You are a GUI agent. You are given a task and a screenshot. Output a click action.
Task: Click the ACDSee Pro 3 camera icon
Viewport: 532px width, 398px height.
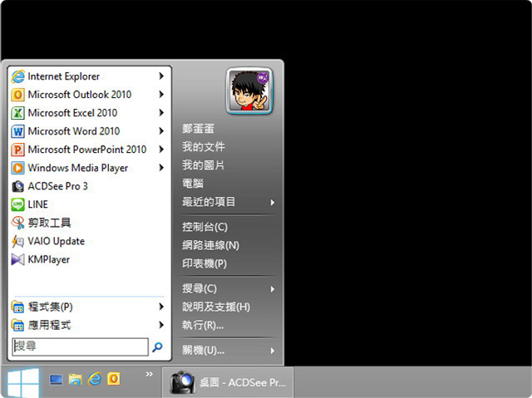pos(17,186)
